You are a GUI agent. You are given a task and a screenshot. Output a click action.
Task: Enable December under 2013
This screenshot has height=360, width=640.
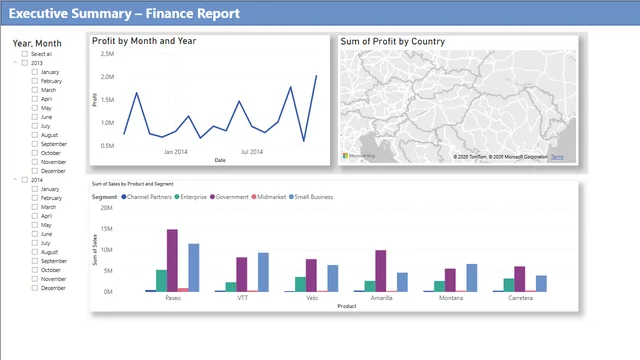(35, 171)
